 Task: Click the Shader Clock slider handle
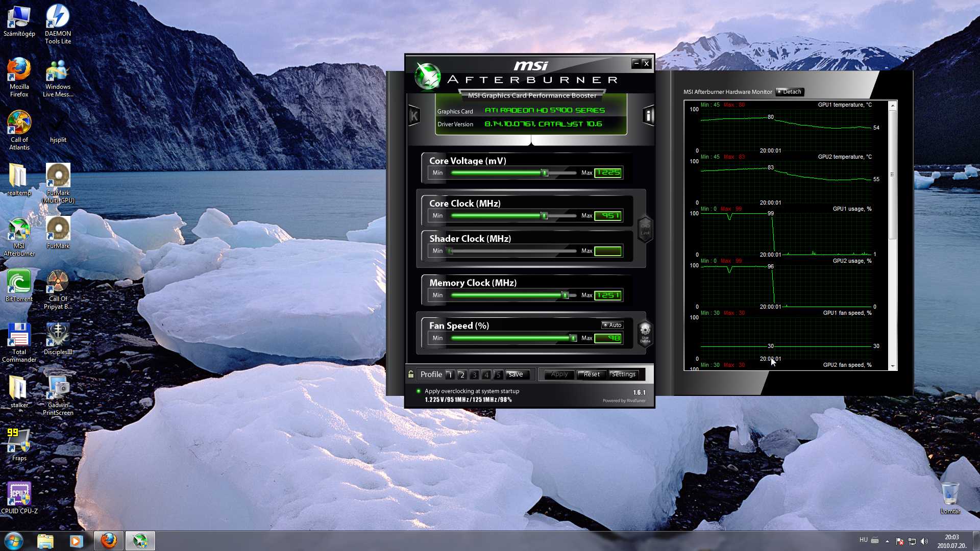coord(450,251)
